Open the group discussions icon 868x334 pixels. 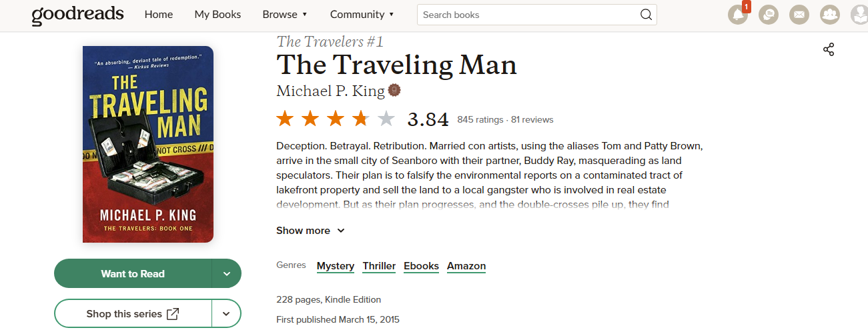(769, 15)
